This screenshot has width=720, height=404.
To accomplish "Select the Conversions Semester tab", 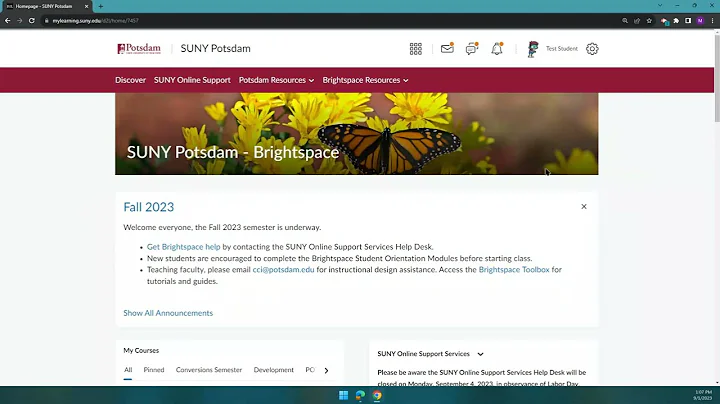I will click(209, 370).
